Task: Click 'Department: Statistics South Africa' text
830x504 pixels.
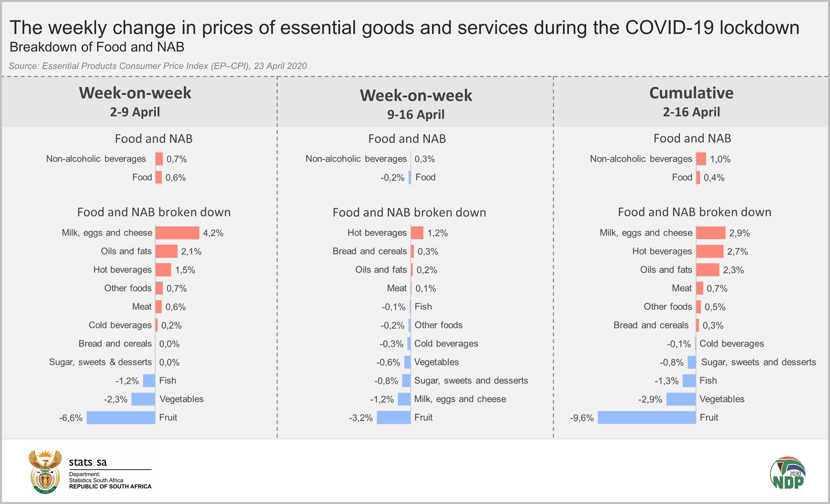Action: coord(96,477)
